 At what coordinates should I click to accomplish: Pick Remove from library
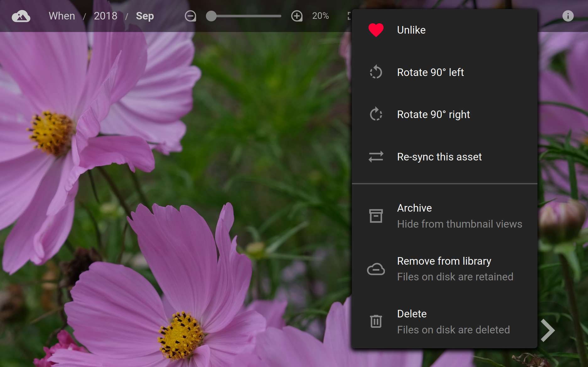[x=445, y=269]
